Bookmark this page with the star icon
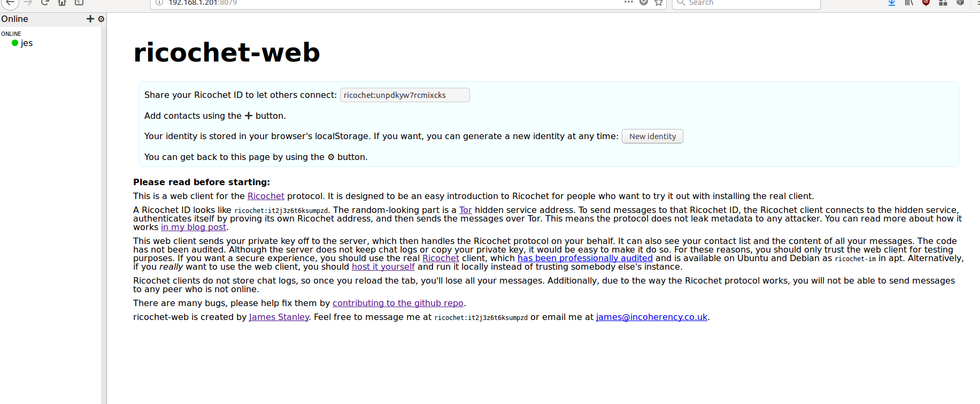Viewport: 980px width, 404px height. tap(659, 3)
